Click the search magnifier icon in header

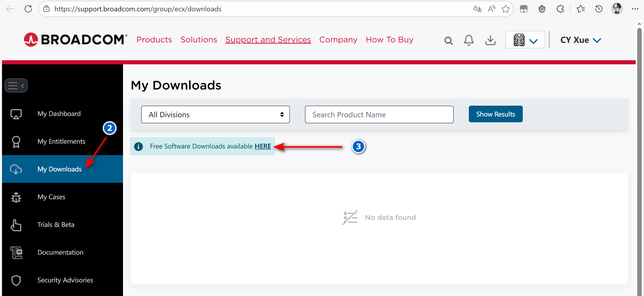[448, 40]
